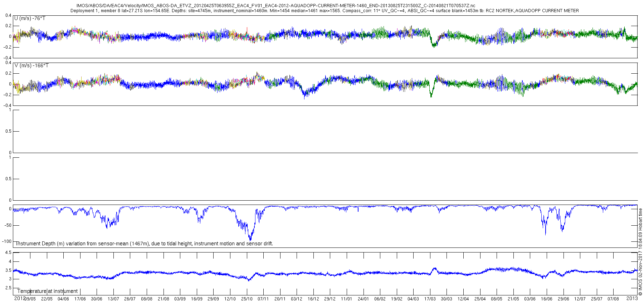Image resolution: width=644 pixels, height=304 pixels.
Task: Click the 04/03 date tick label
Action: pyautogui.click(x=413, y=299)
